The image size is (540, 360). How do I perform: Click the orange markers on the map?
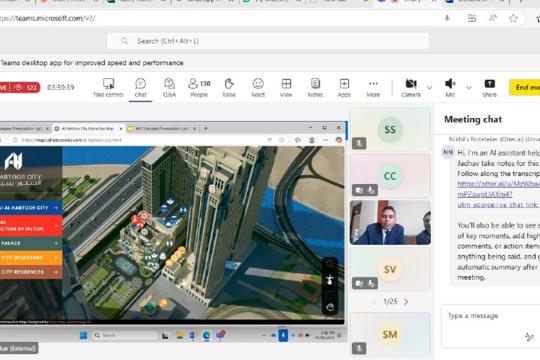pos(176,257)
